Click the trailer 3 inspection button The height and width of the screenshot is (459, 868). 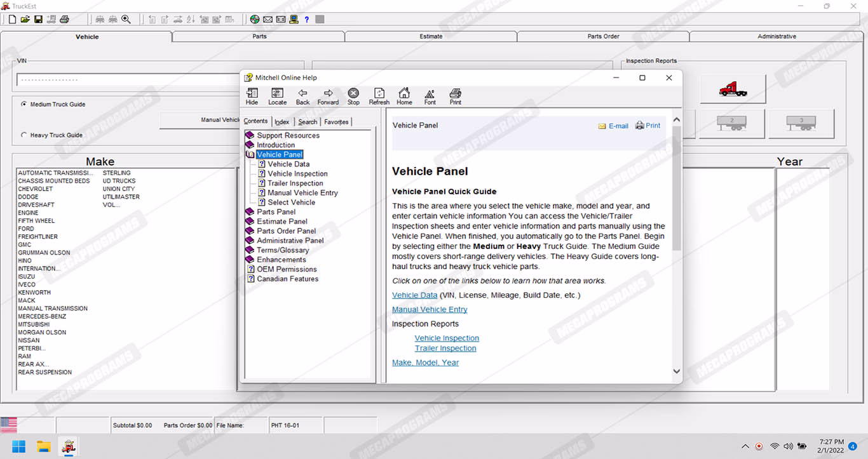click(x=801, y=123)
